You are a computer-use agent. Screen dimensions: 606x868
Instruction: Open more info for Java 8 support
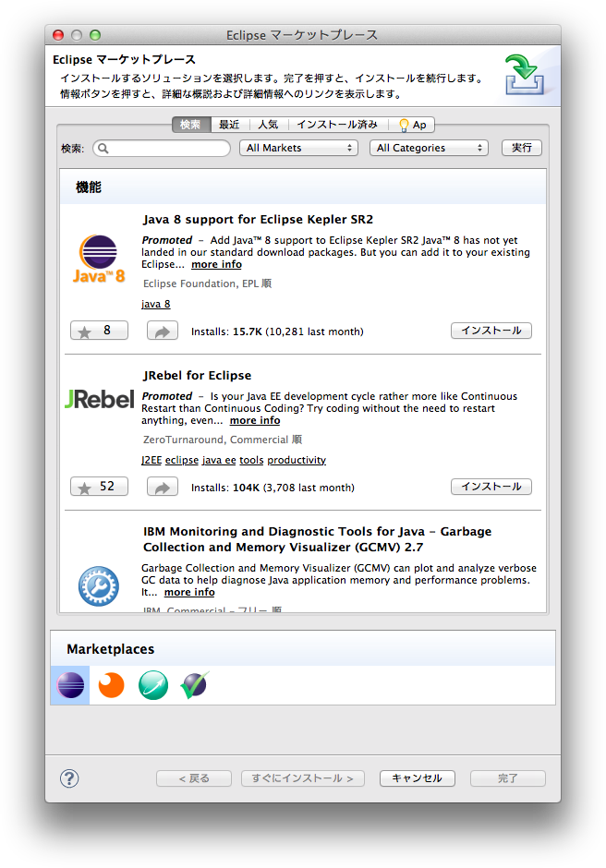216,265
